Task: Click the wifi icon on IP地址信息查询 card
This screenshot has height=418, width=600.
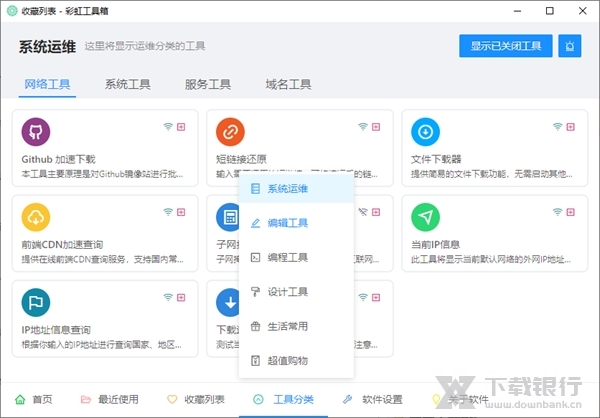Action: click(x=168, y=297)
